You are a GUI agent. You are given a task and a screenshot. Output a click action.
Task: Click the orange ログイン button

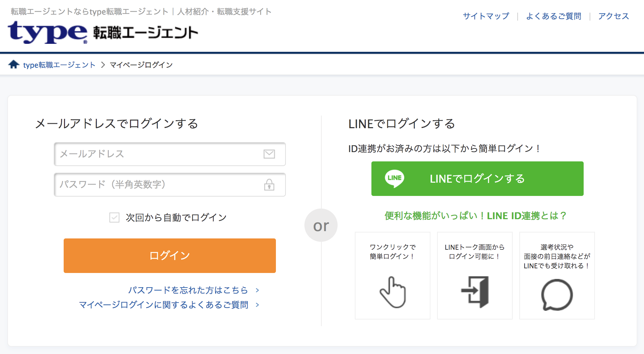tap(170, 256)
